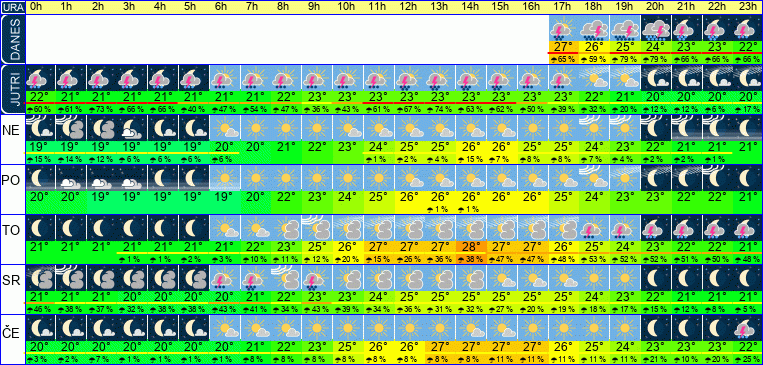The width and height of the screenshot is (763, 365).
Task: Select the TO 14h cloudy sun icon
Action: [471, 228]
